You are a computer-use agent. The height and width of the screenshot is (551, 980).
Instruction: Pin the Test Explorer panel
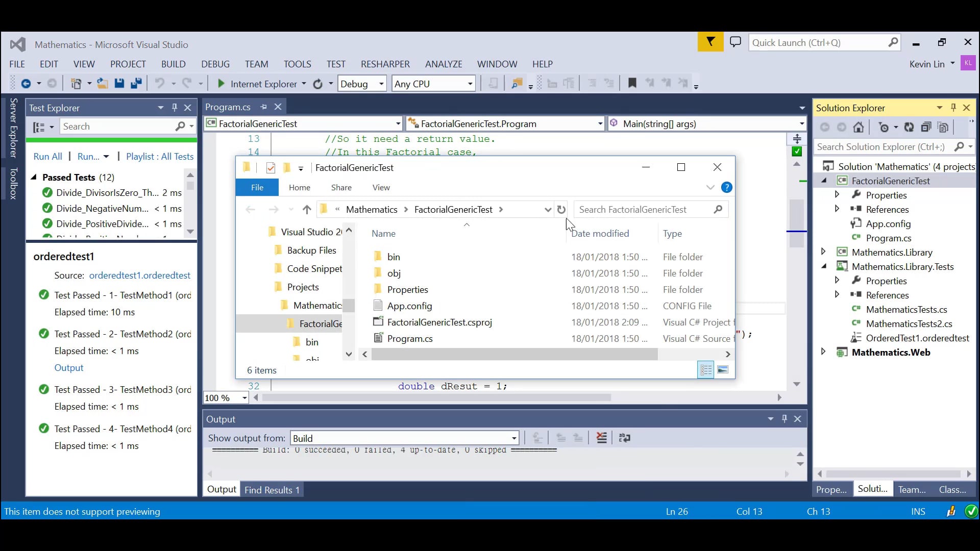click(175, 108)
